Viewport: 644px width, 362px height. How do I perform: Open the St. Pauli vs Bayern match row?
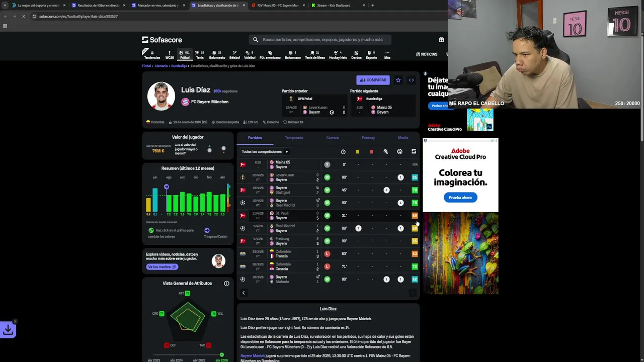tap(328, 215)
